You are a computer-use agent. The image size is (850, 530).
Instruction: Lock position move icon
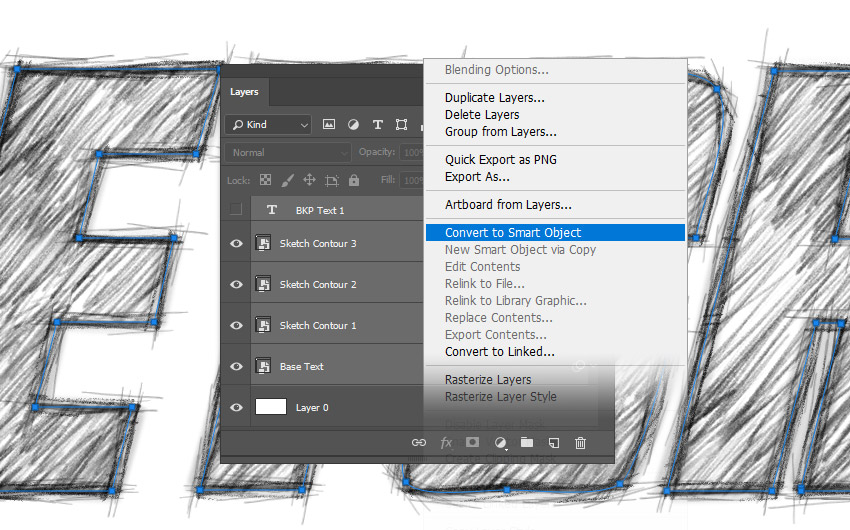point(309,180)
